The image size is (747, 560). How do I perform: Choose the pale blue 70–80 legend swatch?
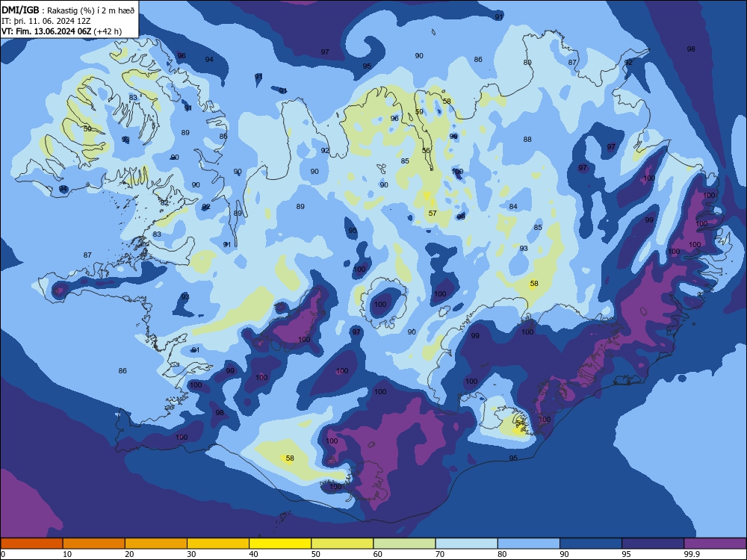pos(466,544)
